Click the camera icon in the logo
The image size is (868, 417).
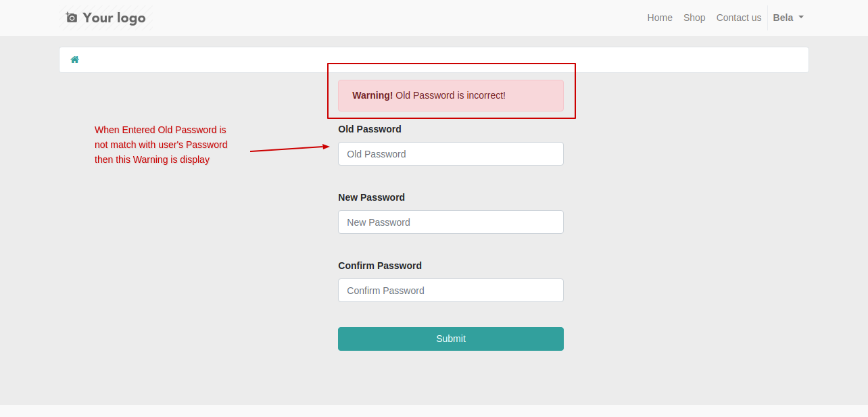click(71, 18)
